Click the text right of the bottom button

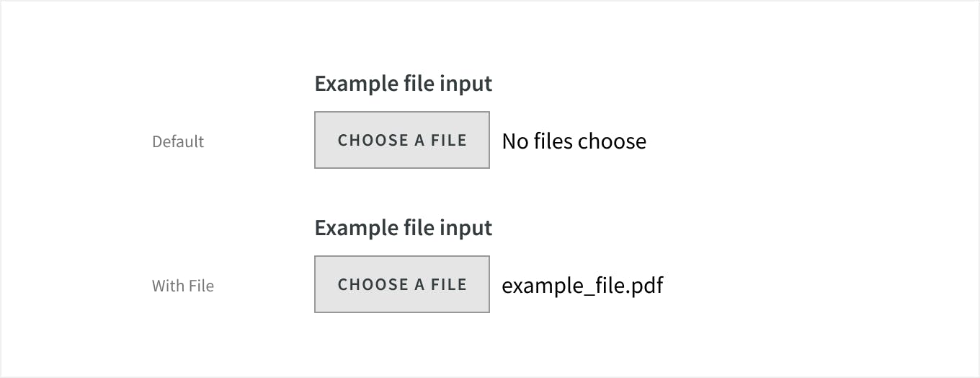(582, 286)
